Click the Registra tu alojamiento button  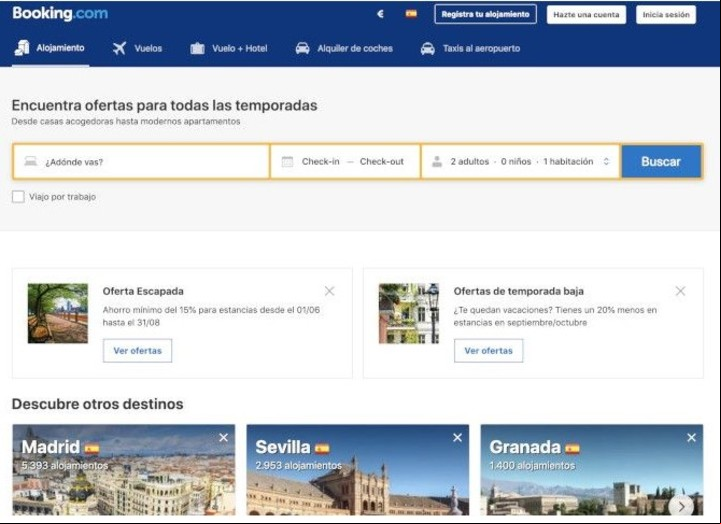pos(485,14)
